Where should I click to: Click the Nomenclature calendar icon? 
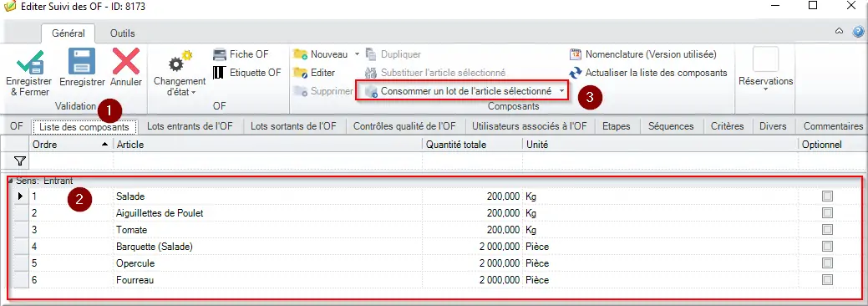click(x=576, y=54)
